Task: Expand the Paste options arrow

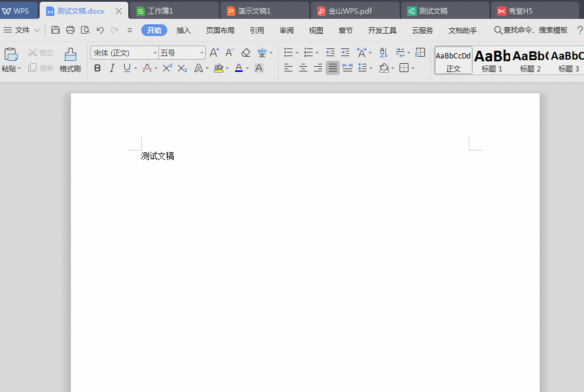Action: (19, 68)
